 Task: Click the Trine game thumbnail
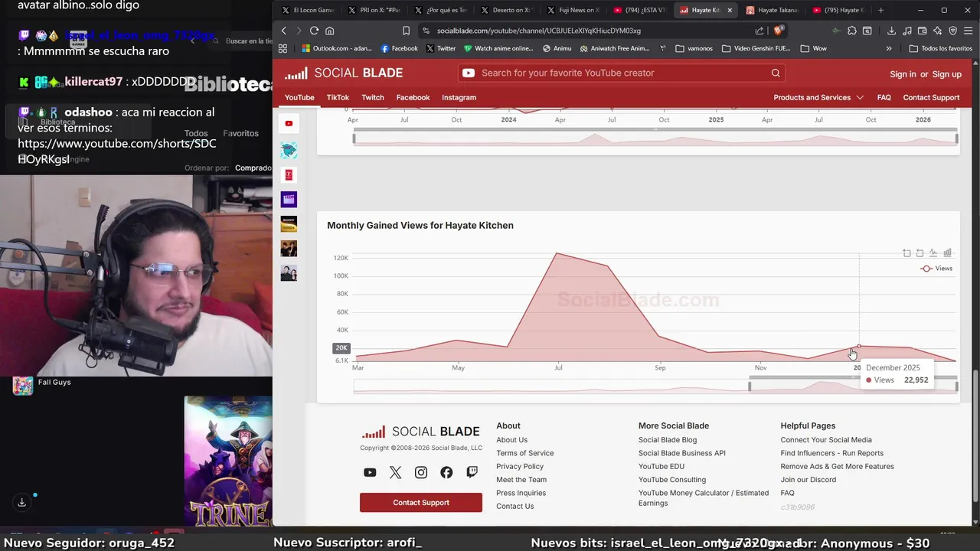(x=228, y=461)
